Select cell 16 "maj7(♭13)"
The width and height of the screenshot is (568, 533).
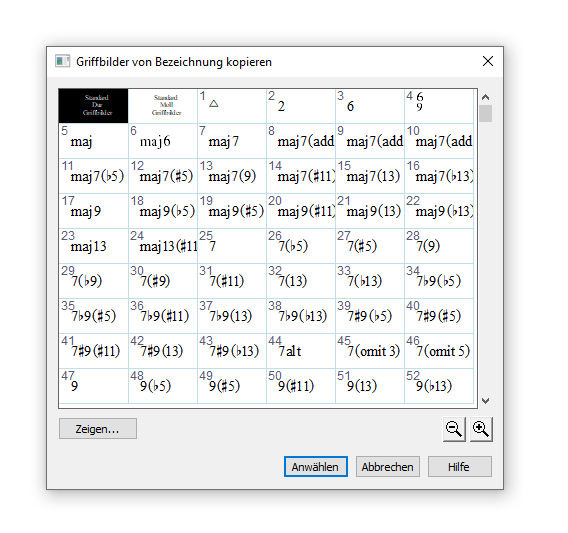439,176
